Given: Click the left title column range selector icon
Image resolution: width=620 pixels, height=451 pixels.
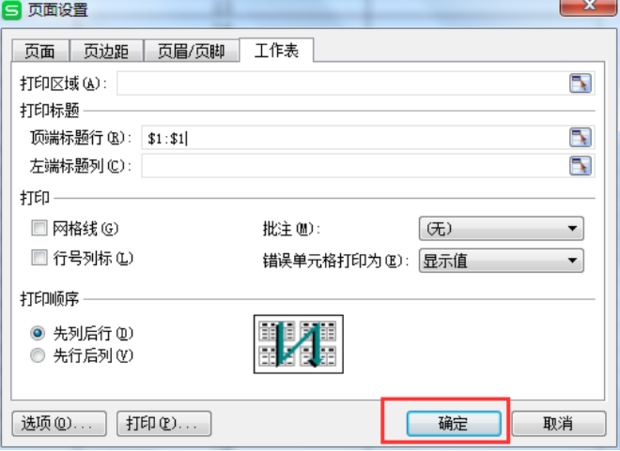Looking at the screenshot, I should (x=580, y=165).
